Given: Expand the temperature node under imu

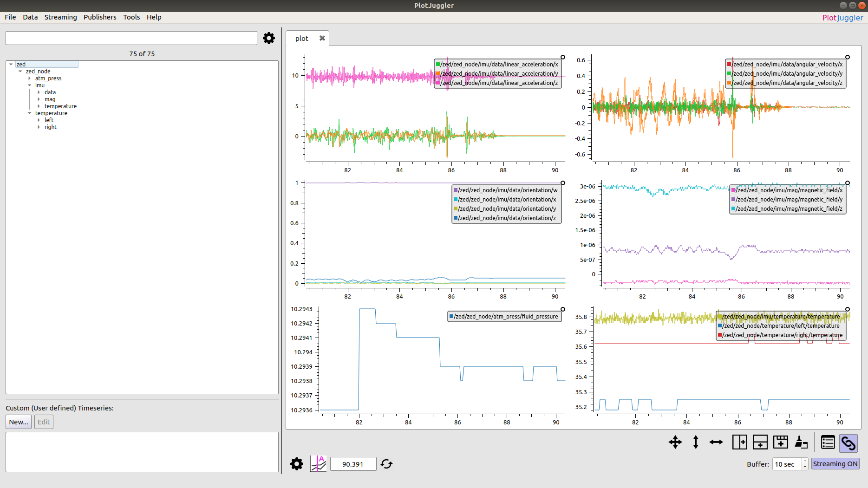Looking at the screenshot, I should click(39, 106).
